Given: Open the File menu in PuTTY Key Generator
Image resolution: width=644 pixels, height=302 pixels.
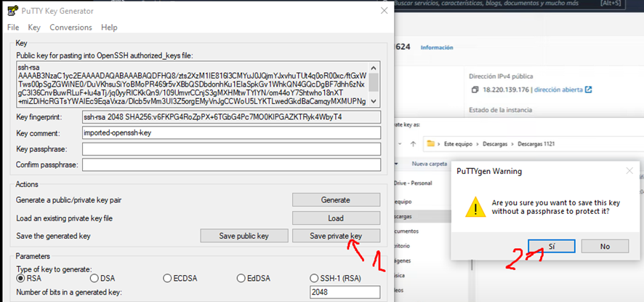Looking at the screenshot, I should click(13, 27).
